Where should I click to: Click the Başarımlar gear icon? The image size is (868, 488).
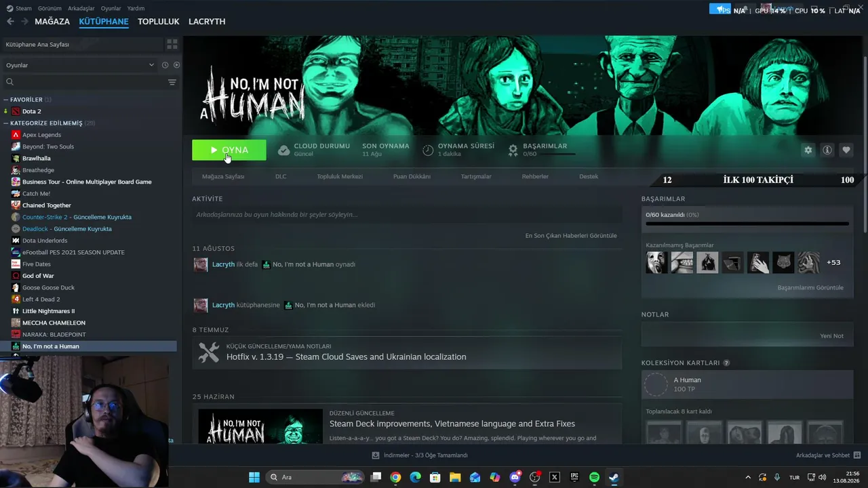click(x=513, y=150)
